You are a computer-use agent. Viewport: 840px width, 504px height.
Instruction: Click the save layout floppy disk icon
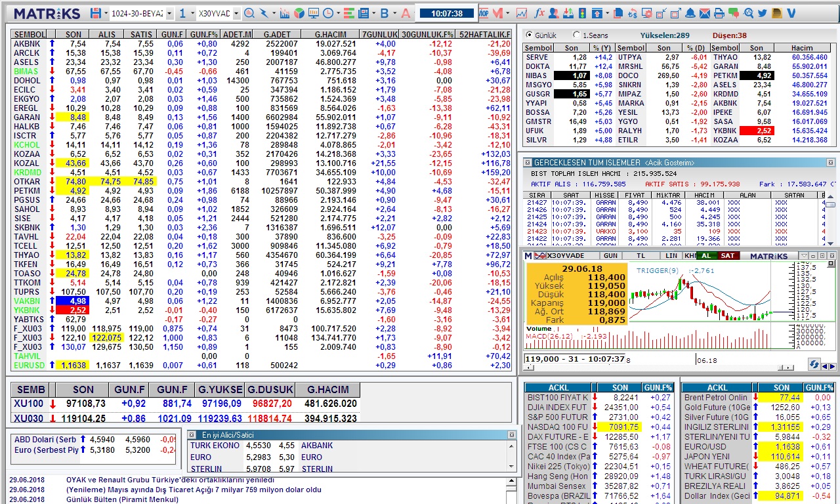[x=96, y=13]
